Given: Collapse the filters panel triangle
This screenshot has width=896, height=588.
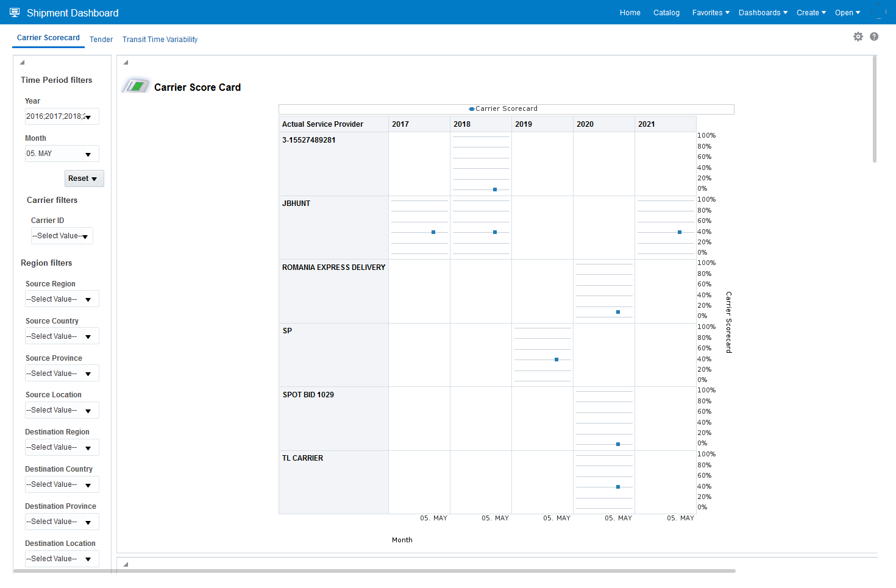Looking at the screenshot, I should click(22, 62).
